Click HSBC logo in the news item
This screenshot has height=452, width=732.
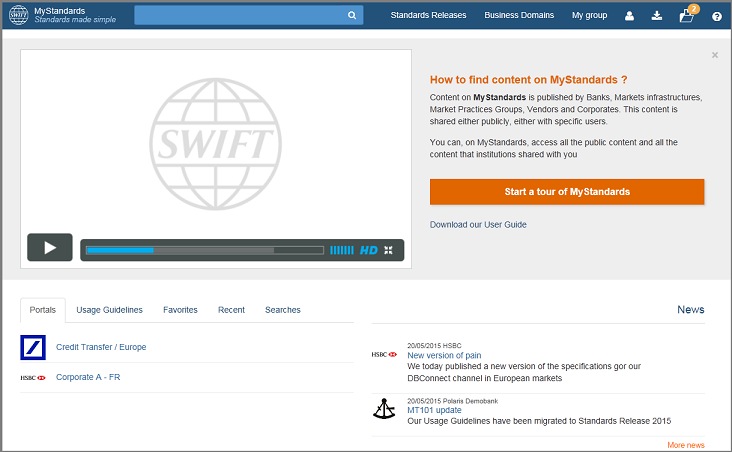384,354
